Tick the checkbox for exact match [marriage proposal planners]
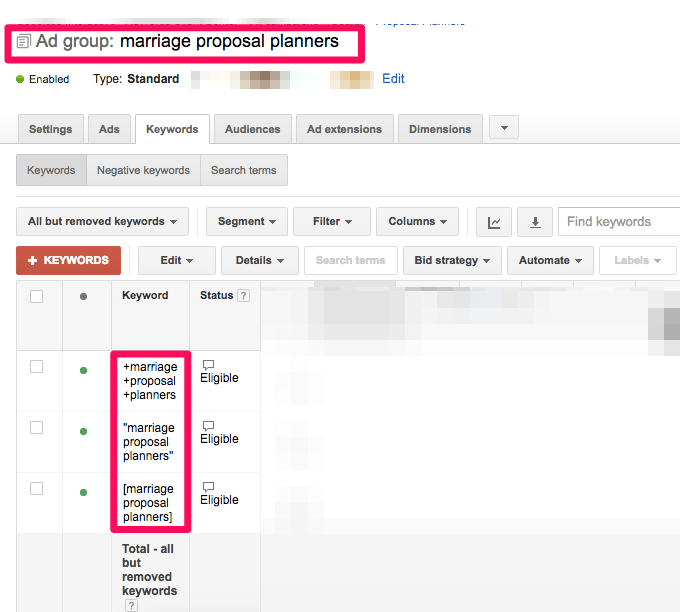This screenshot has height=612, width=680. (x=37, y=489)
